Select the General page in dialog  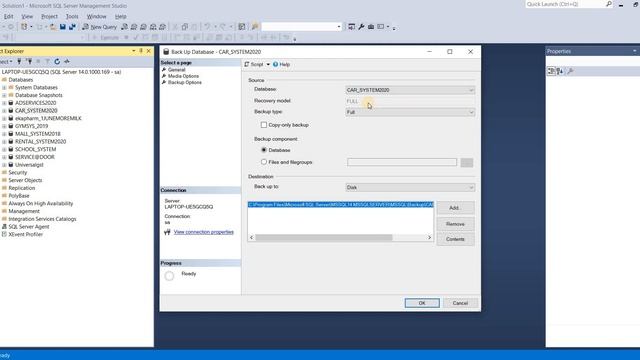[x=176, y=70]
